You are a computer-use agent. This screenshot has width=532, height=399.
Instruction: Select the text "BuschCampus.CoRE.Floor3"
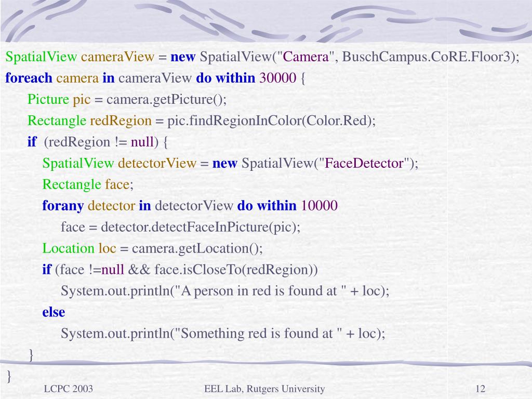(426, 57)
